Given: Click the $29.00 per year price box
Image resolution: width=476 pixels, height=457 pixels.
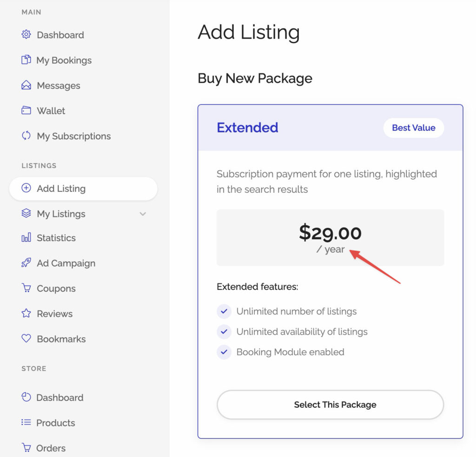Looking at the screenshot, I should pos(331,237).
